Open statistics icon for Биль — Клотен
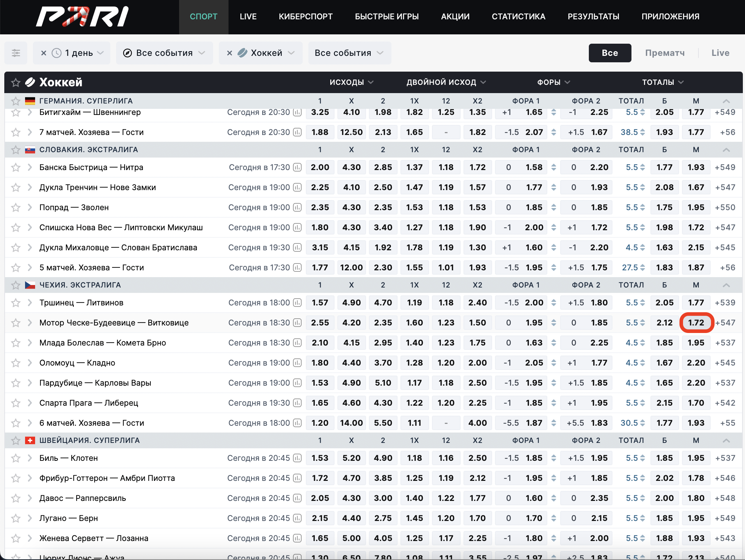 [x=297, y=458]
